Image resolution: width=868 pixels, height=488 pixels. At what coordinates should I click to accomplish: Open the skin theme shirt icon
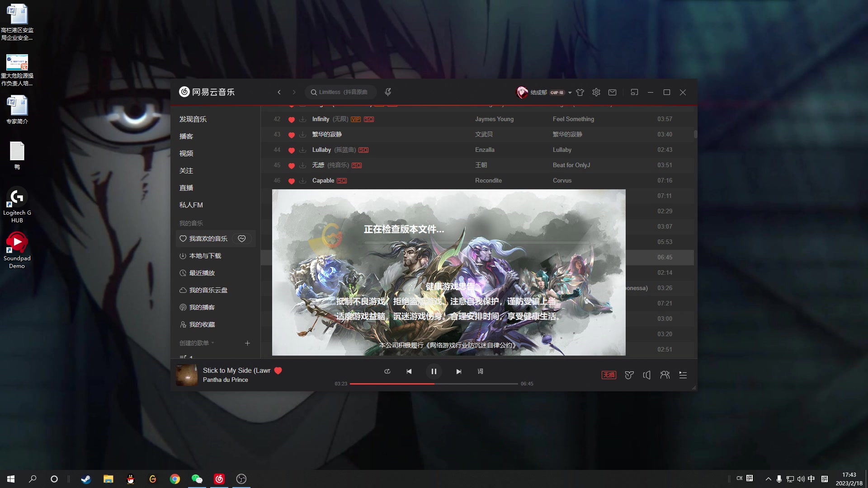tap(580, 92)
